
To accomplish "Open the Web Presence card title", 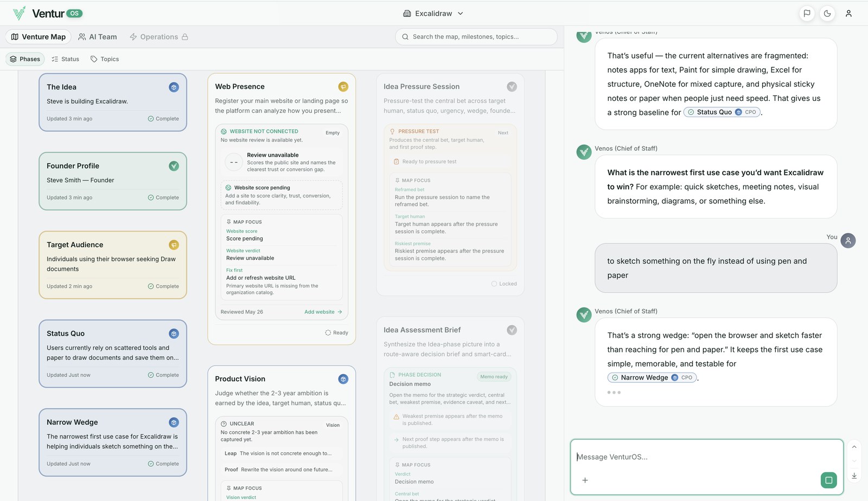I will (240, 86).
